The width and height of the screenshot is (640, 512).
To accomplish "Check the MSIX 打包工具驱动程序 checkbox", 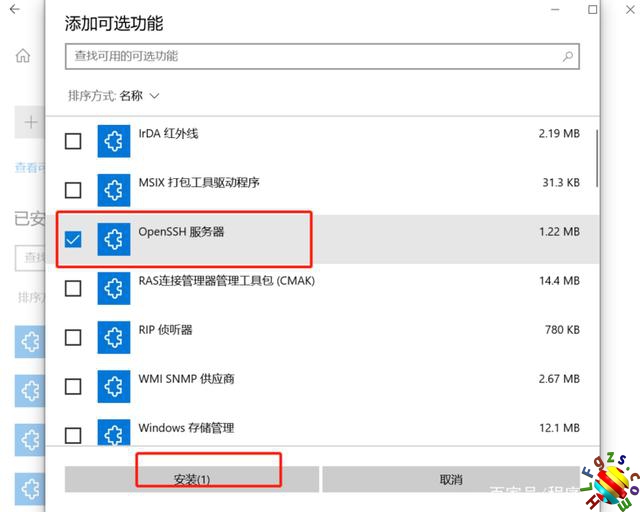I will pos(73,190).
